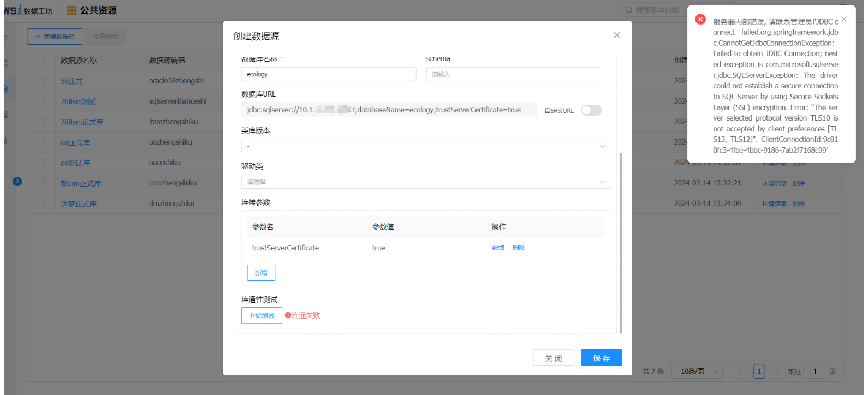Close the Create Data Source dialog
The height and width of the screenshot is (395, 868).
617,35
